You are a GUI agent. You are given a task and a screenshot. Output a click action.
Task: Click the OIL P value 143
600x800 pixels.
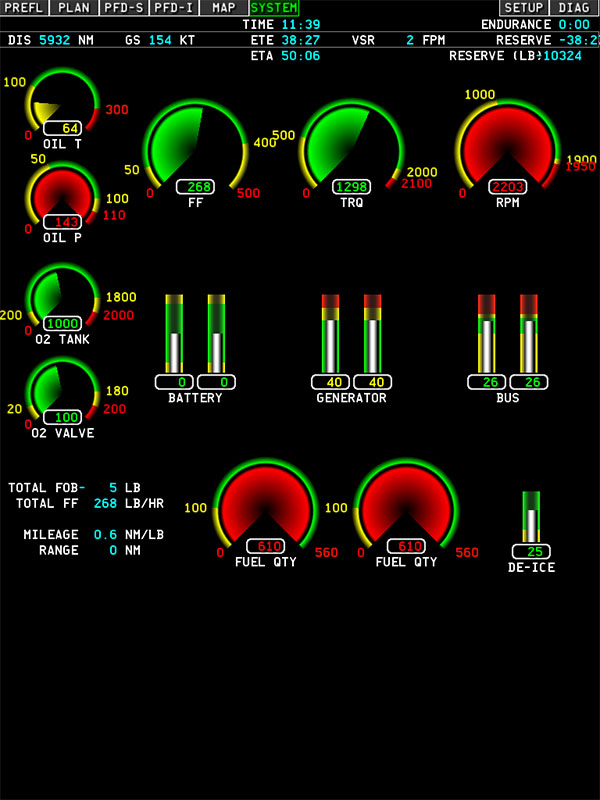coord(62,222)
